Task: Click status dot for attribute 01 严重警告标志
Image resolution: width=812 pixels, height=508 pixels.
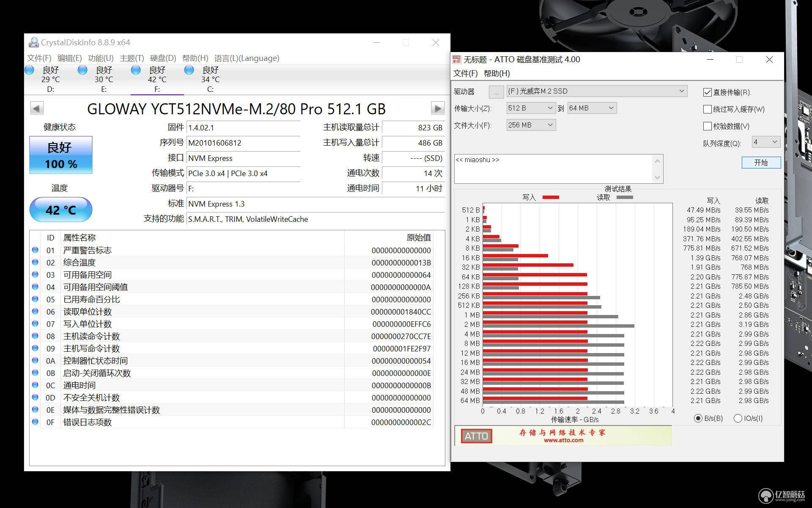Action: (x=35, y=250)
